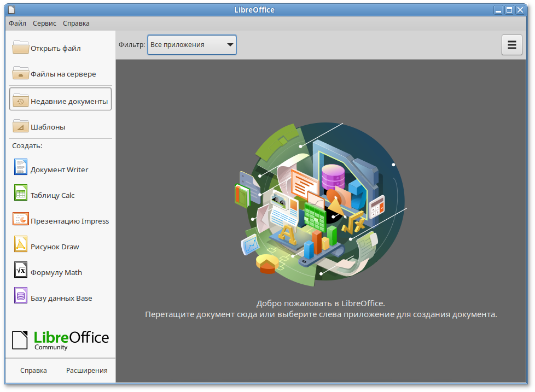Open the Фильтр applications dropdown
Screen dimensions: 535x392
(191, 45)
